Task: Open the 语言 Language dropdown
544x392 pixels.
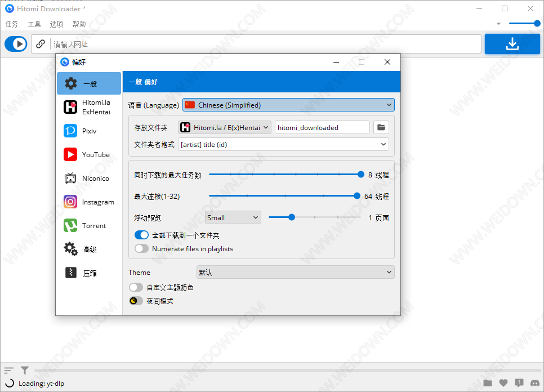Action: tap(289, 105)
